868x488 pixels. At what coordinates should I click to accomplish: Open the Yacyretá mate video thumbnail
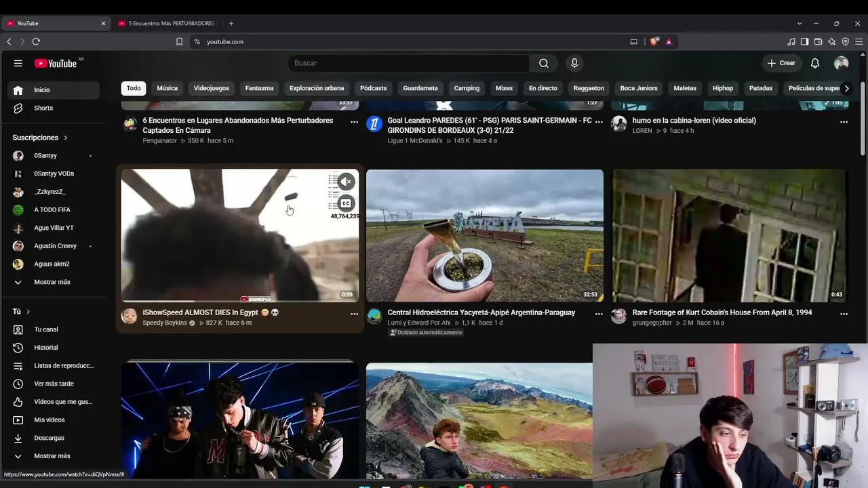(485, 236)
